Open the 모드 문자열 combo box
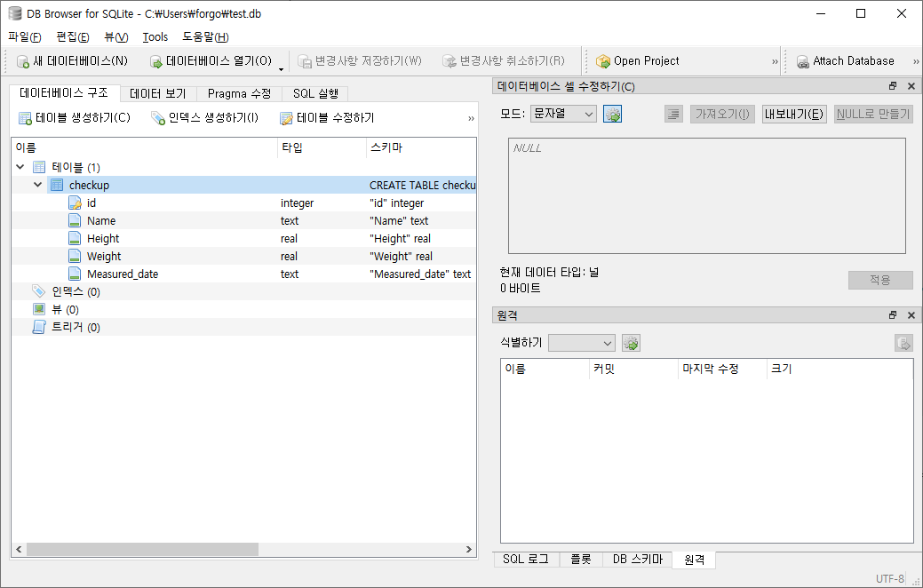Viewport: 923px width, 588px height. click(x=563, y=114)
